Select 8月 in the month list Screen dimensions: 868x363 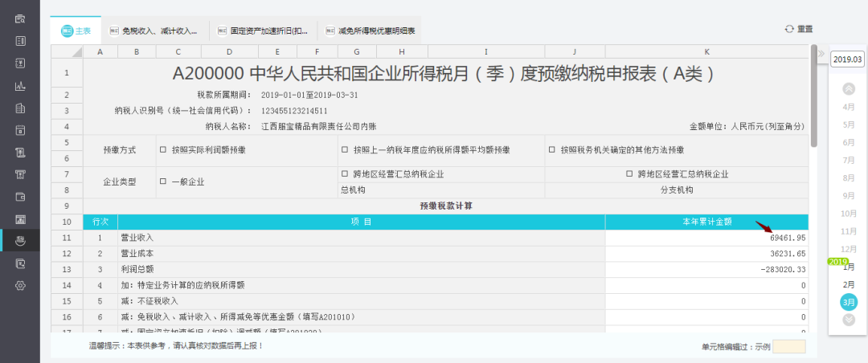pyautogui.click(x=848, y=177)
